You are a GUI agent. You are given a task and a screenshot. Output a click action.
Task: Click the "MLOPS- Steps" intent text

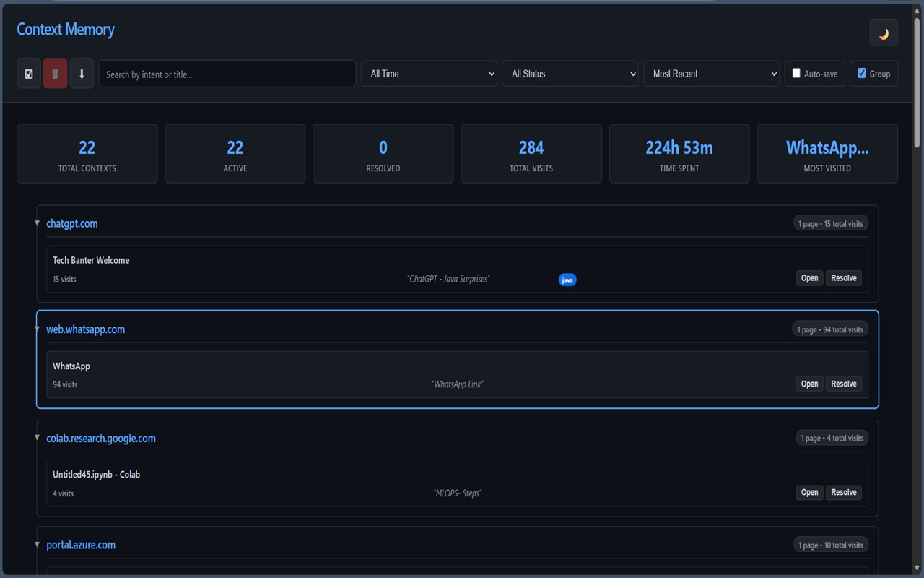point(458,493)
